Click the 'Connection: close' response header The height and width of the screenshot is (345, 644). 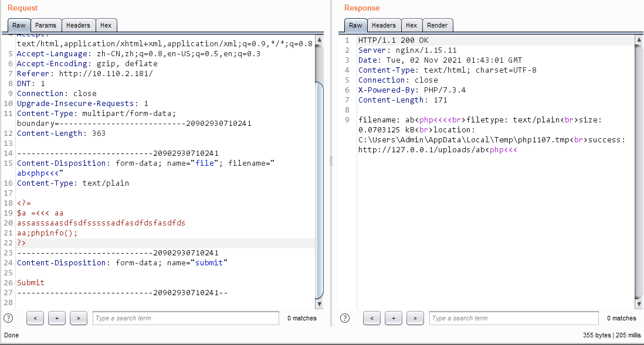398,80
